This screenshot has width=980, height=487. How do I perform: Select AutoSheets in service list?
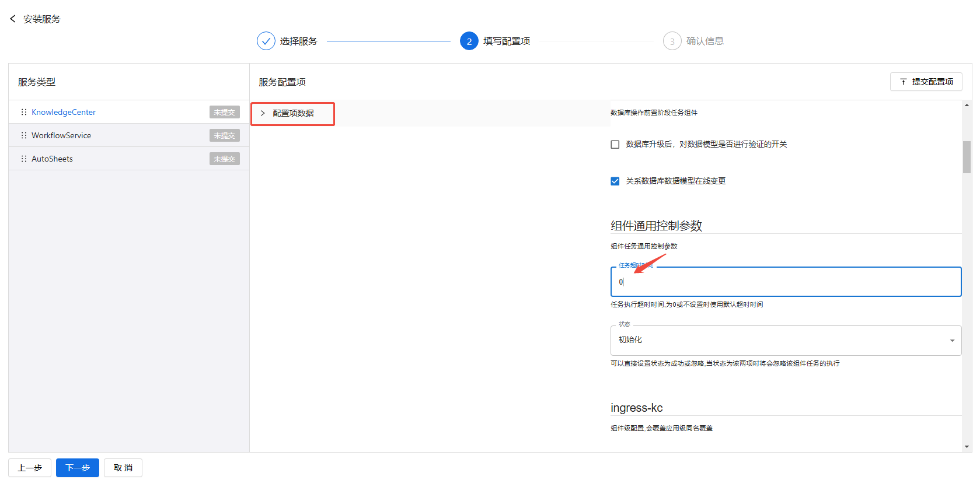[52, 159]
